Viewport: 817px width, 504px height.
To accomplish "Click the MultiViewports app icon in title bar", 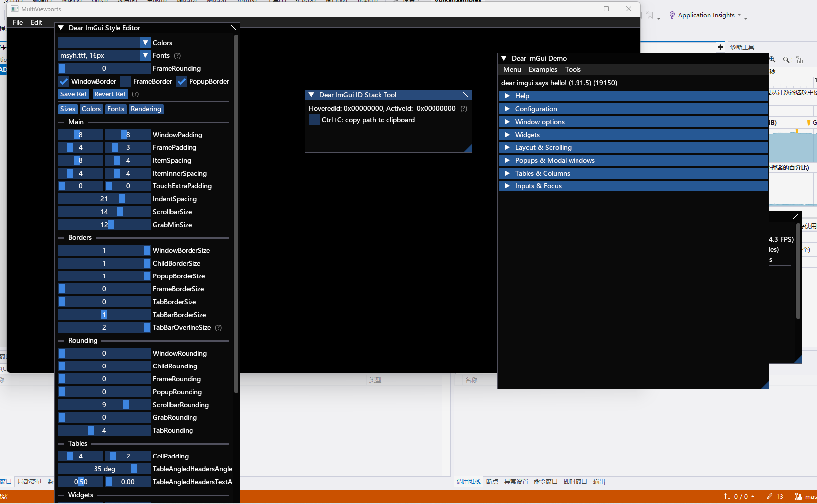I will (15, 9).
